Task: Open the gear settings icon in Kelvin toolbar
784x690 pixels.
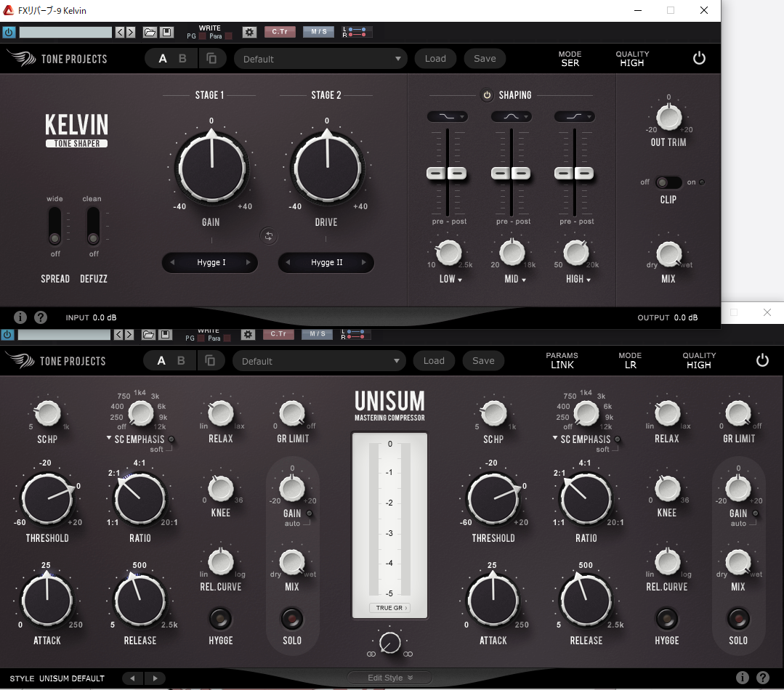Action: click(249, 33)
